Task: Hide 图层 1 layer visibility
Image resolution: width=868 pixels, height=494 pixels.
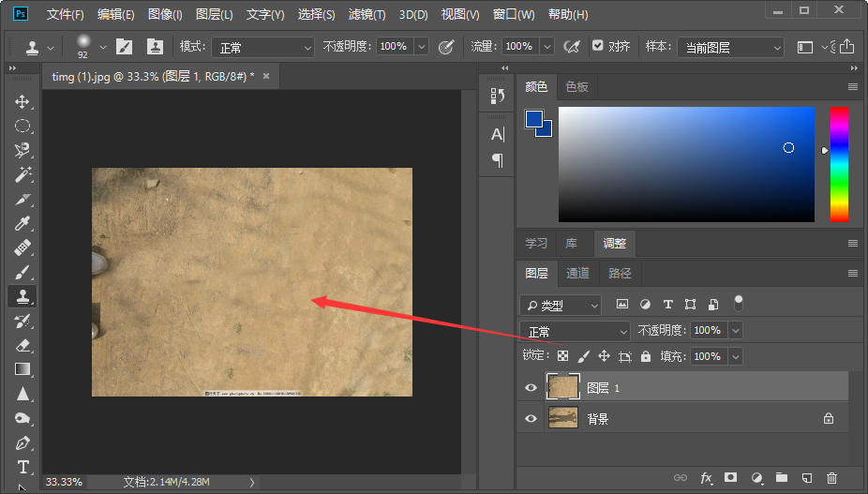Action: [531, 388]
